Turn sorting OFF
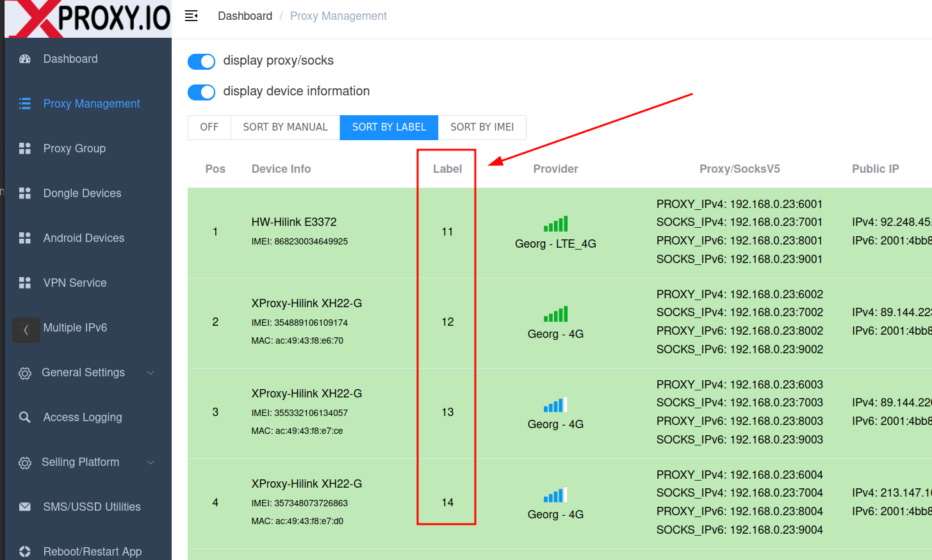Viewport: 932px width, 560px height. pyautogui.click(x=209, y=127)
